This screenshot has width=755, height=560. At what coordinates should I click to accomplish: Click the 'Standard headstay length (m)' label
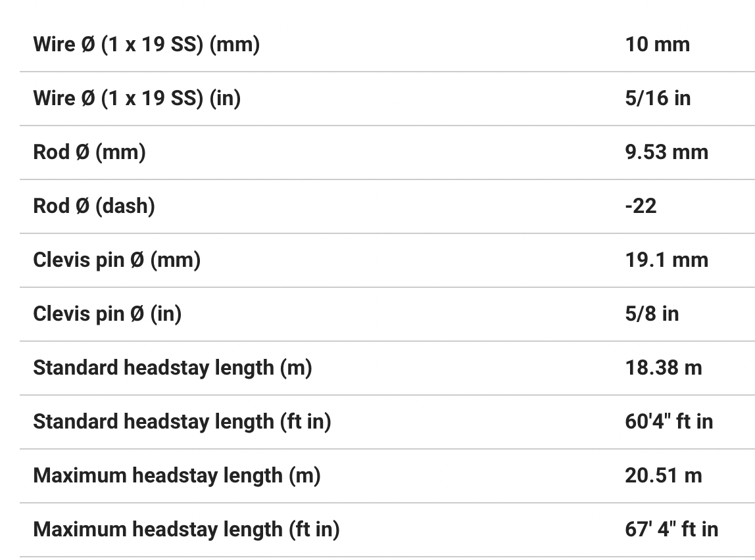click(x=172, y=368)
